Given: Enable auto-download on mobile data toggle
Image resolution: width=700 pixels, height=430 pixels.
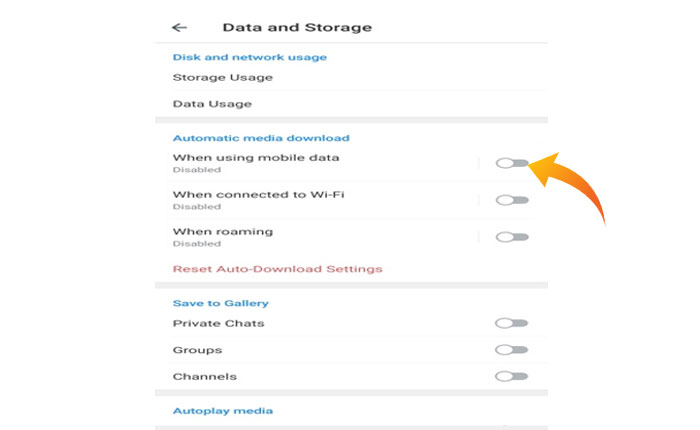Looking at the screenshot, I should pyautogui.click(x=512, y=163).
